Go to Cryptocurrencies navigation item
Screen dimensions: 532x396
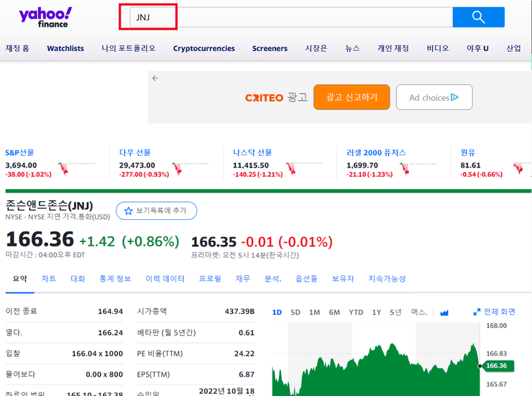[204, 48]
